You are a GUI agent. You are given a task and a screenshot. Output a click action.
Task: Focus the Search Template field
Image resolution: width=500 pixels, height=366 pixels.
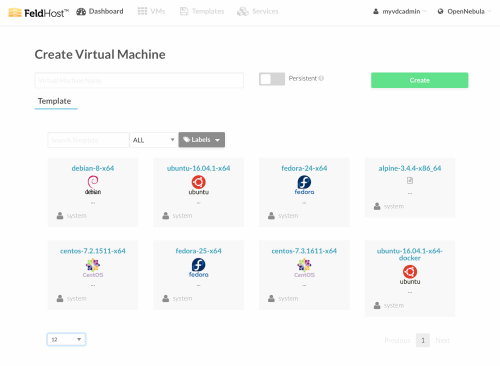88,140
